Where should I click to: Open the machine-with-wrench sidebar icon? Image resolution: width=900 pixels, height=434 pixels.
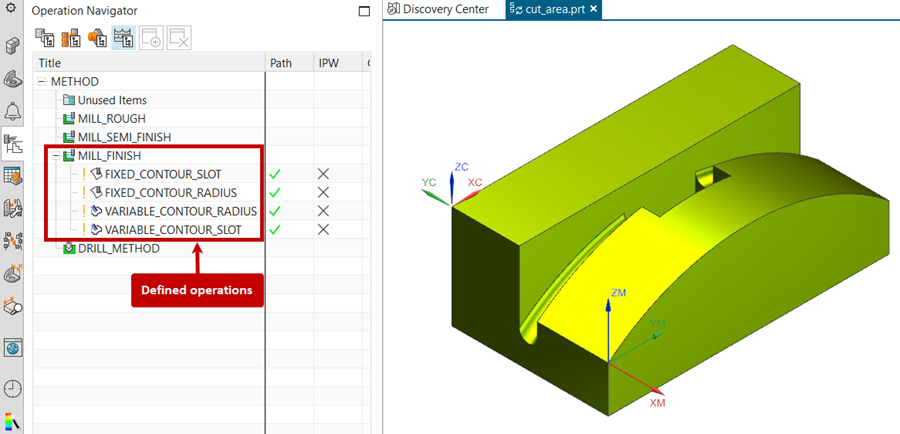[12, 208]
